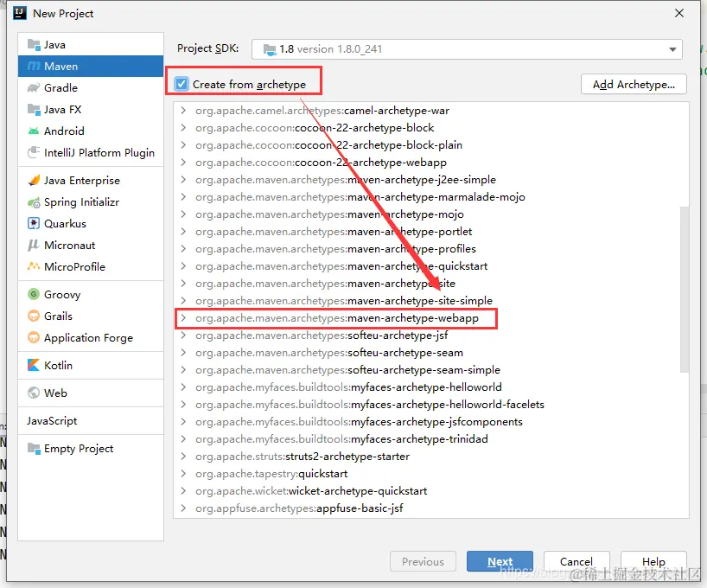Expand the appfuse-basic-jsf node
Viewport: 707px width, 588px height.
pyautogui.click(x=183, y=508)
